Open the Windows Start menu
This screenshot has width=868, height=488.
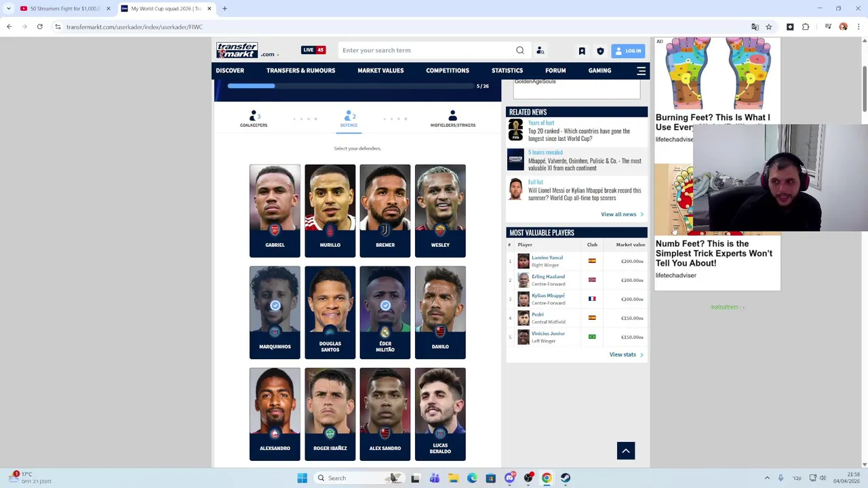(302, 478)
